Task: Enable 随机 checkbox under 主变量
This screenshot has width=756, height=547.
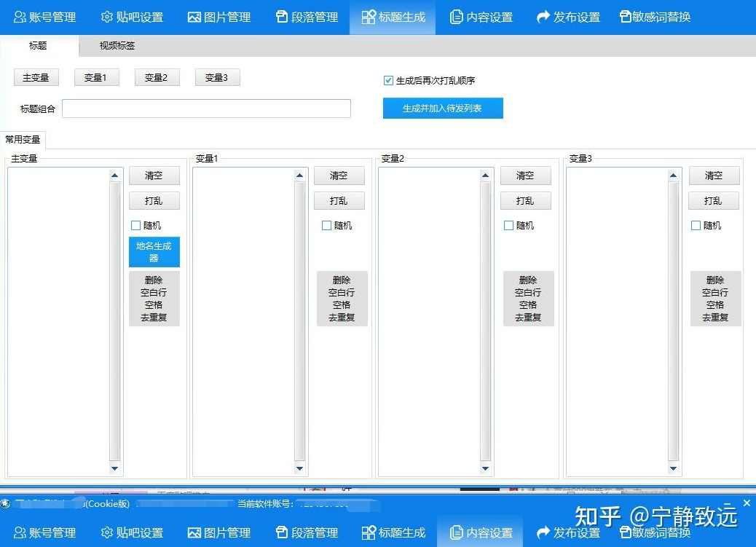Action: click(x=135, y=225)
